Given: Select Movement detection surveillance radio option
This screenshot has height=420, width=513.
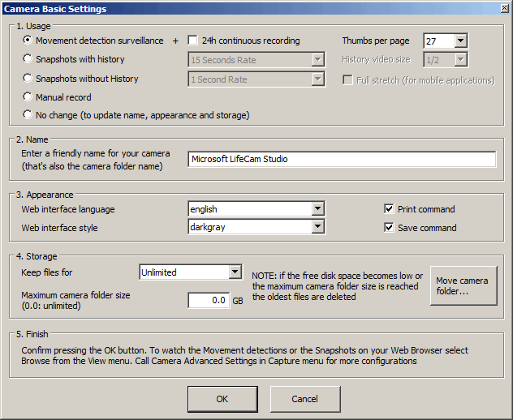Looking at the screenshot, I should click(28, 41).
